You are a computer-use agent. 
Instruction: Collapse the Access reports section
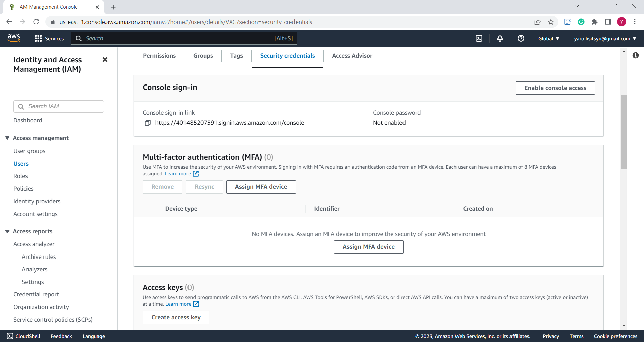point(7,231)
